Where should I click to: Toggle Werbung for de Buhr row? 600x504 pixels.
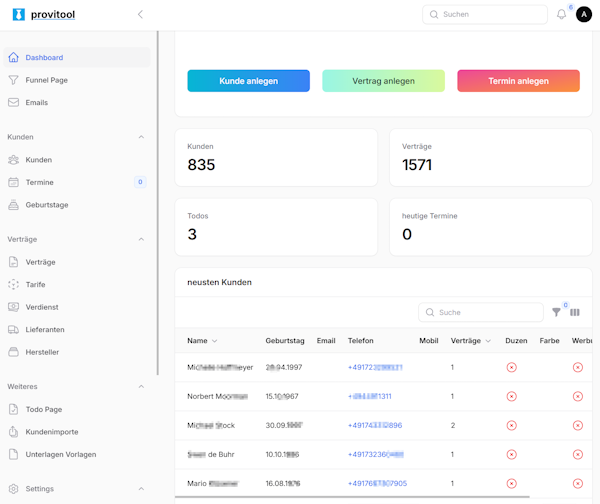pyautogui.click(x=578, y=454)
